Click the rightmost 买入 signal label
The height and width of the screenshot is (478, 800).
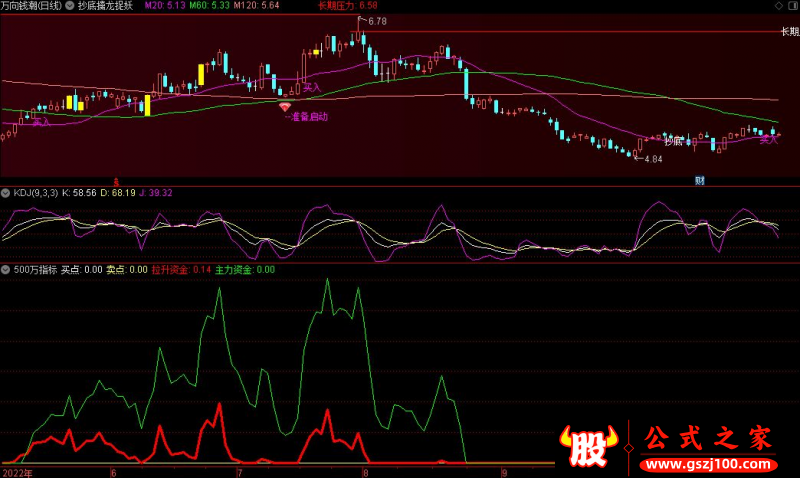tap(768, 140)
